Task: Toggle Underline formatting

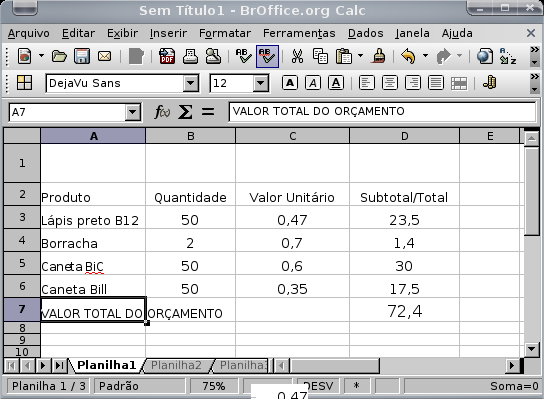Action: (x=336, y=83)
